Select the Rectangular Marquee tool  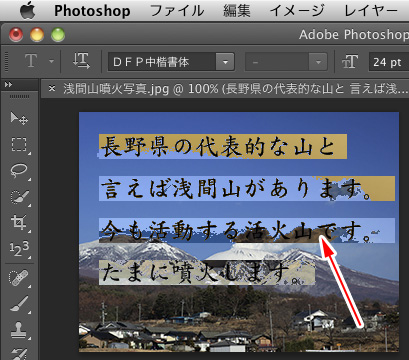point(19,145)
